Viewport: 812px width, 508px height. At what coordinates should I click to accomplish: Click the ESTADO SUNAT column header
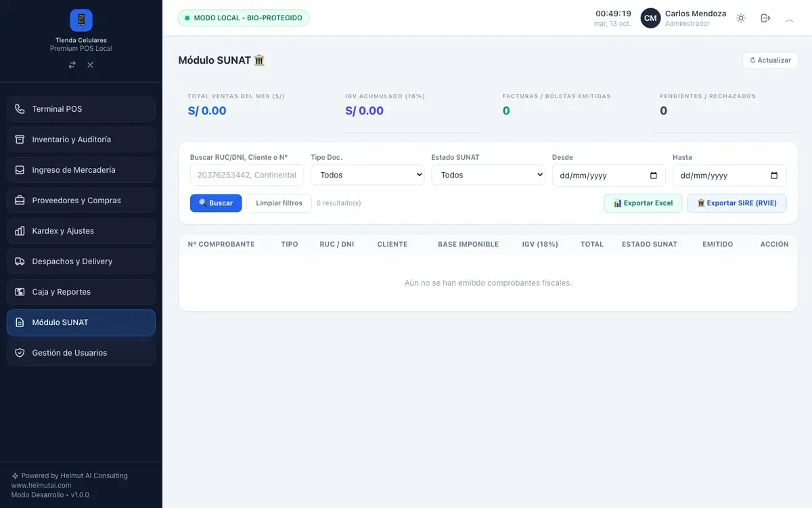(x=650, y=245)
